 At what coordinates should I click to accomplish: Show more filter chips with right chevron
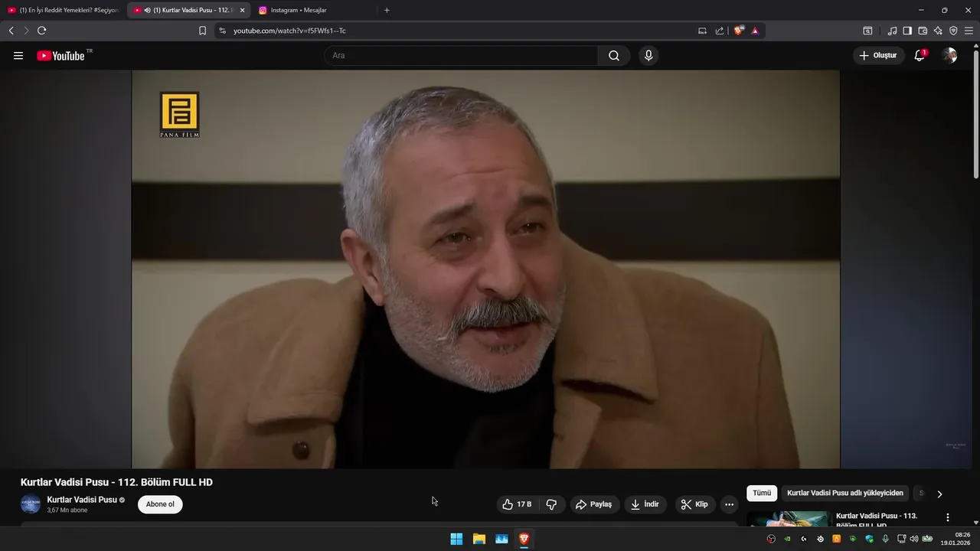939,494
